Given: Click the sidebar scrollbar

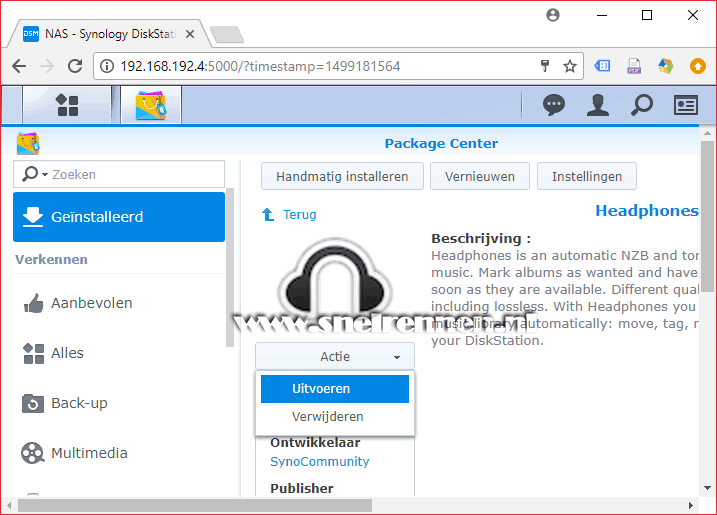Looking at the screenshot, I should (x=230, y=268).
